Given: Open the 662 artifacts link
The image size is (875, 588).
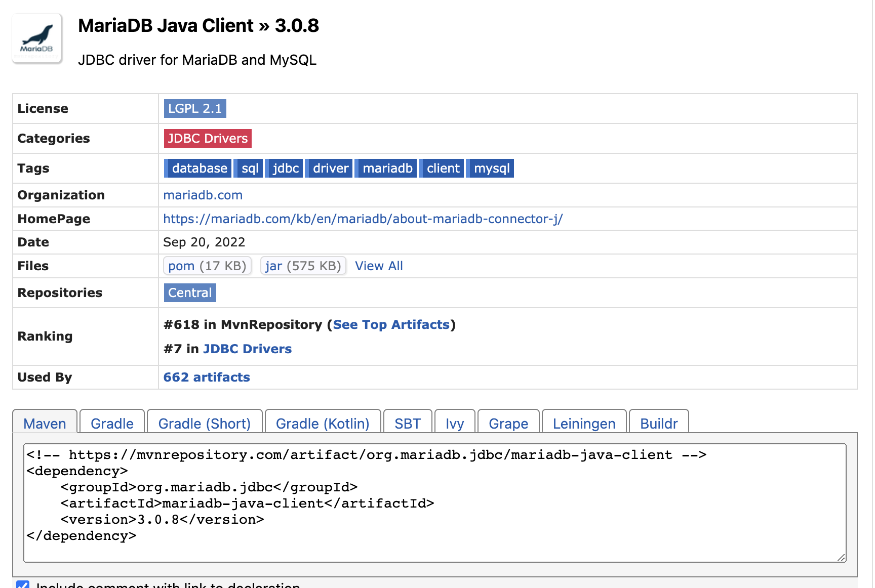Looking at the screenshot, I should (207, 377).
